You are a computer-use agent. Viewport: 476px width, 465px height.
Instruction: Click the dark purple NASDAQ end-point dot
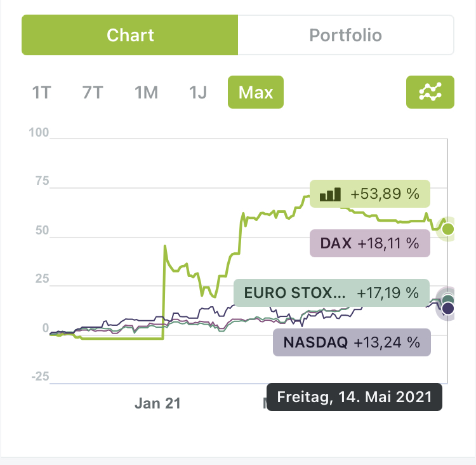448,309
